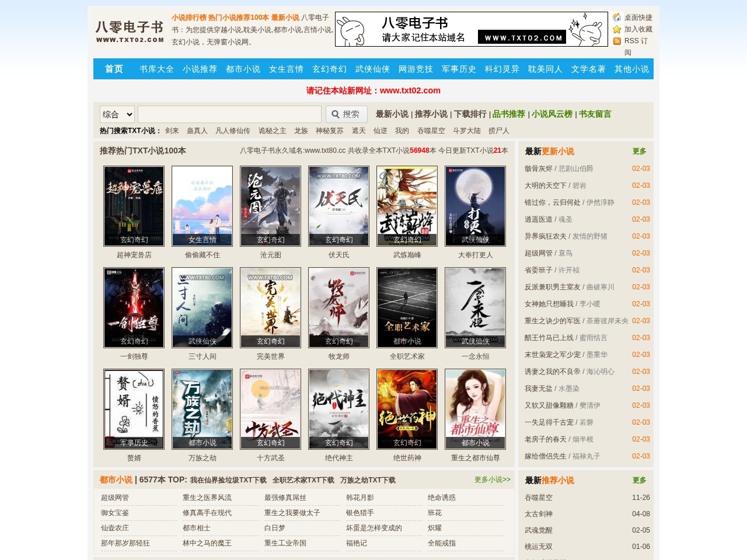Viewport: 747px width, 560px height.
Task: Go to 耽美同人 category in navigation
Action: (545, 69)
